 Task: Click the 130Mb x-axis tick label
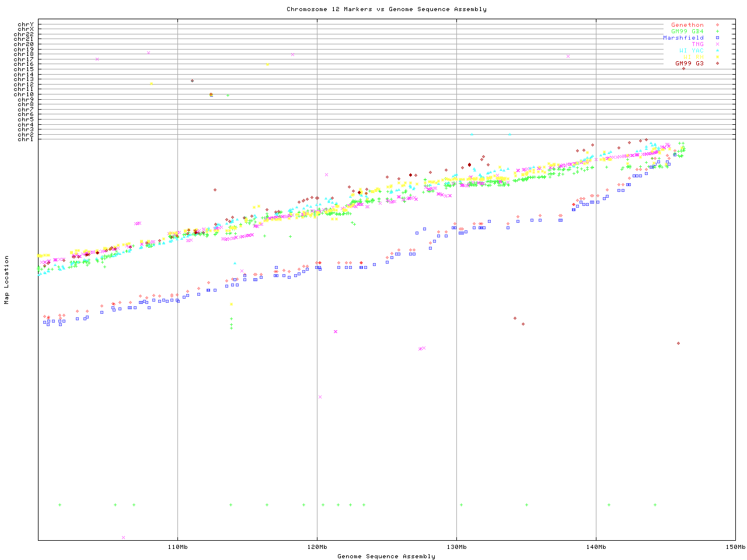click(x=456, y=547)
